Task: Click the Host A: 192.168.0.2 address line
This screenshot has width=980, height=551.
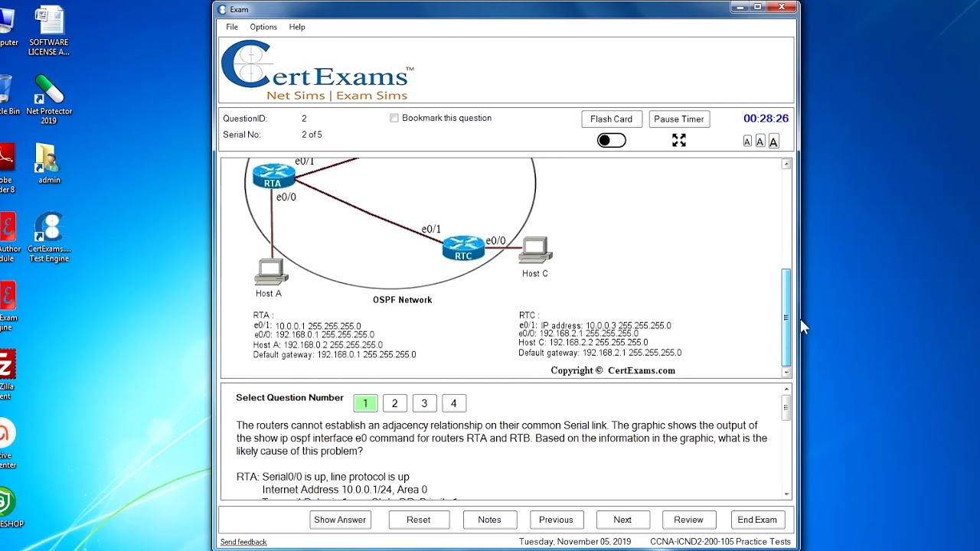Action: click(318, 345)
